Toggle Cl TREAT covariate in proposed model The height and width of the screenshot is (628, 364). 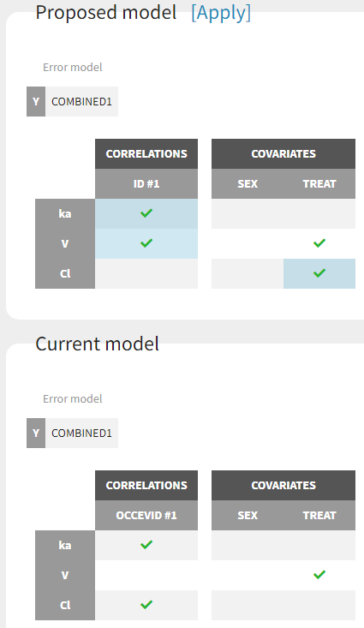pos(319,273)
